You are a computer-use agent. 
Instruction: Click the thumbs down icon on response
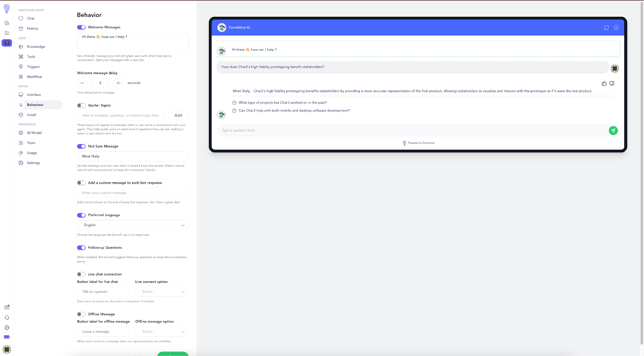[x=612, y=84]
